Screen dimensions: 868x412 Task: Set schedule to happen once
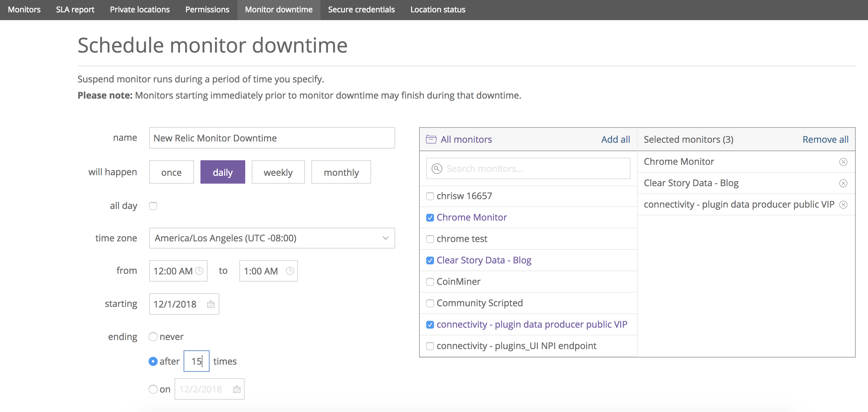[x=172, y=172]
